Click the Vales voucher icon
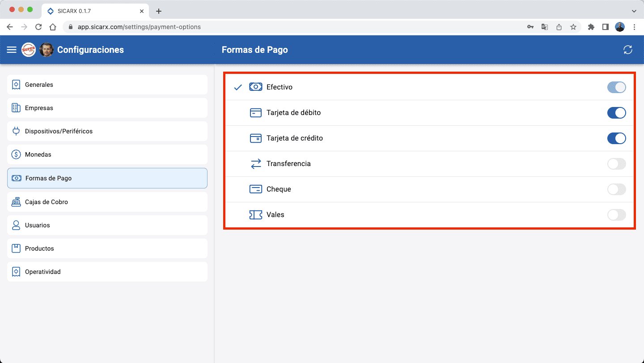644x363 pixels. [255, 214]
